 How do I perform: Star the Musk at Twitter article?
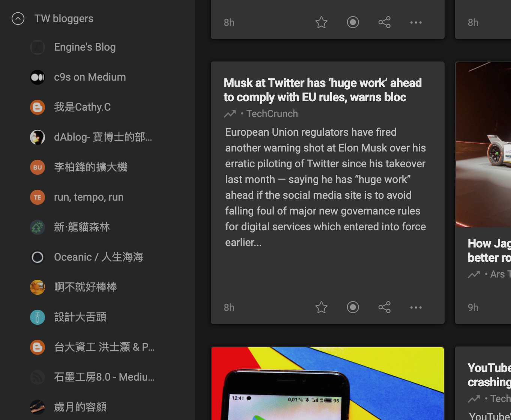(322, 307)
